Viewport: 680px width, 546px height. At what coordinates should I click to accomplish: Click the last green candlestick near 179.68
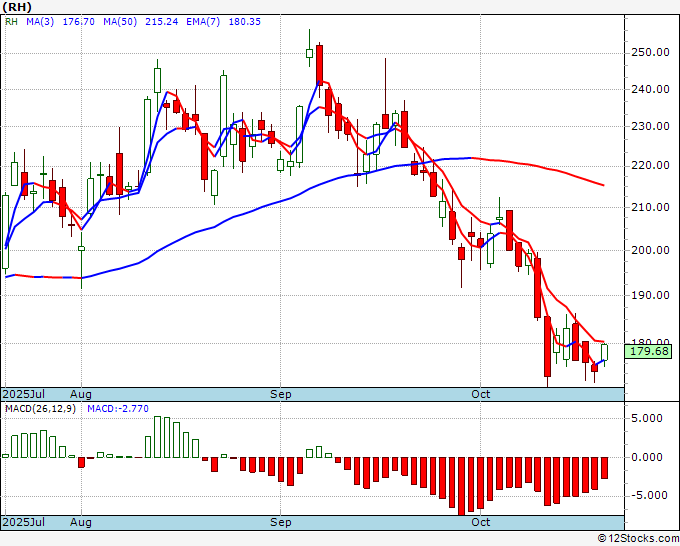click(604, 352)
